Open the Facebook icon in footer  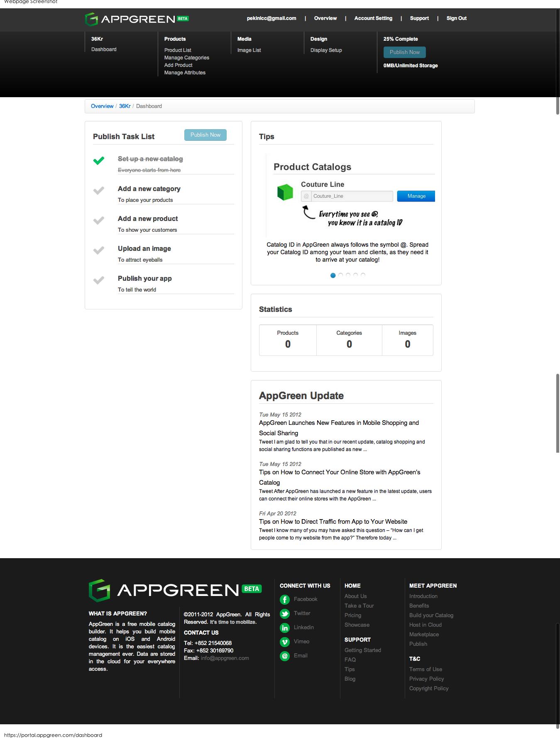point(285,599)
